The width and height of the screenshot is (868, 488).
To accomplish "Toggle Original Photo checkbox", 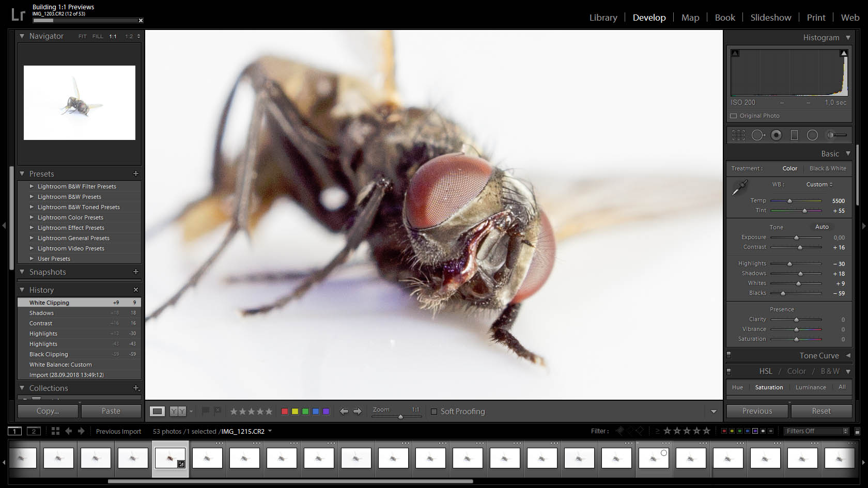I will coord(734,116).
